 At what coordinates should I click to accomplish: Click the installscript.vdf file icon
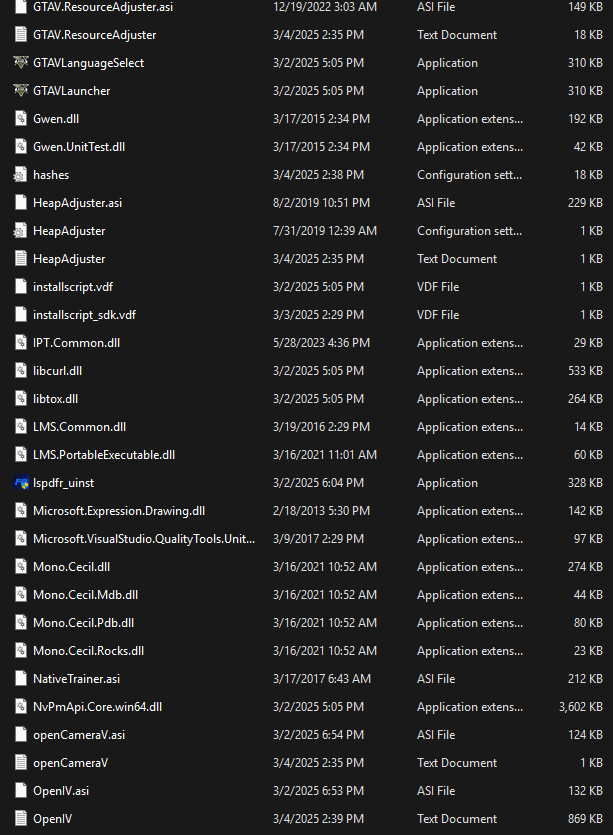click(21, 287)
